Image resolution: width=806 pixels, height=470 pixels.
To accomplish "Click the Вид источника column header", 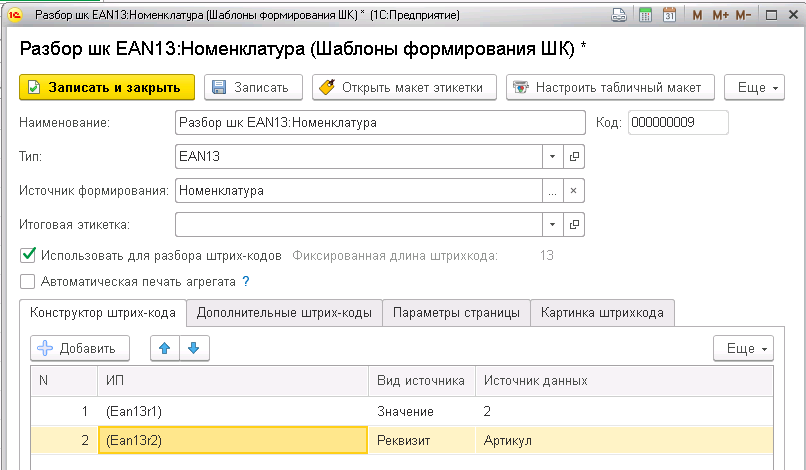I will (422, 381).
